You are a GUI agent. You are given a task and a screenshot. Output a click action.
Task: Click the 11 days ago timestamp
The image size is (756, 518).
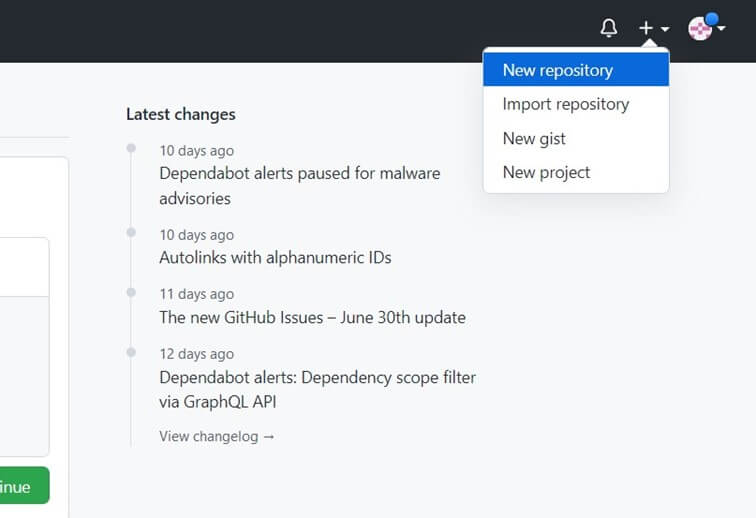(x=196, y=294)
